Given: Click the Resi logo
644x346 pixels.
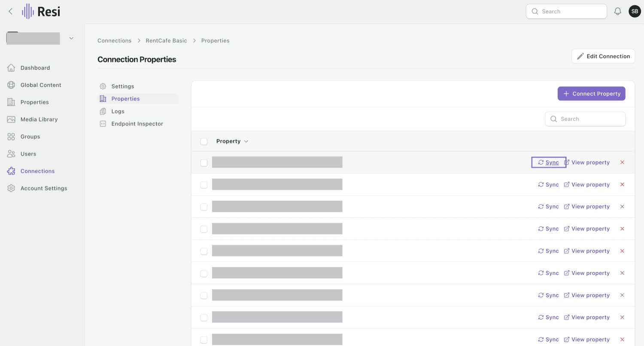Looking at the screenshot, I should pyautogui.click(x=41, y=12).
